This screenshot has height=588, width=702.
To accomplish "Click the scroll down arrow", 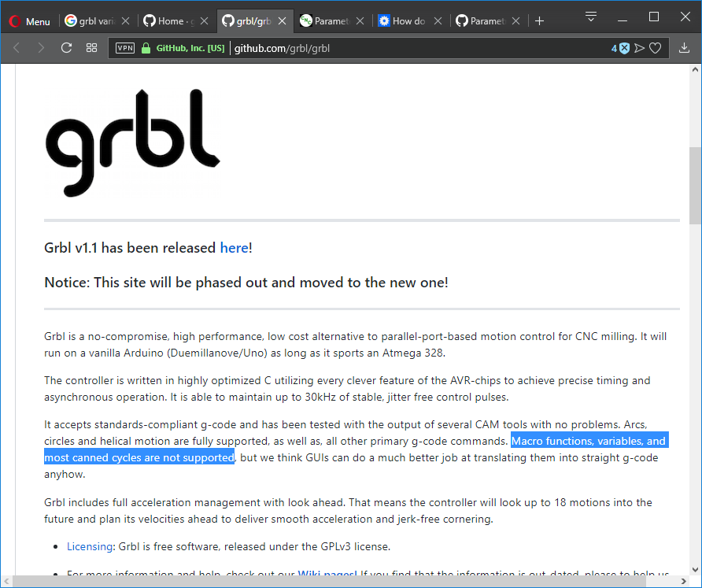I will [695, 570].
